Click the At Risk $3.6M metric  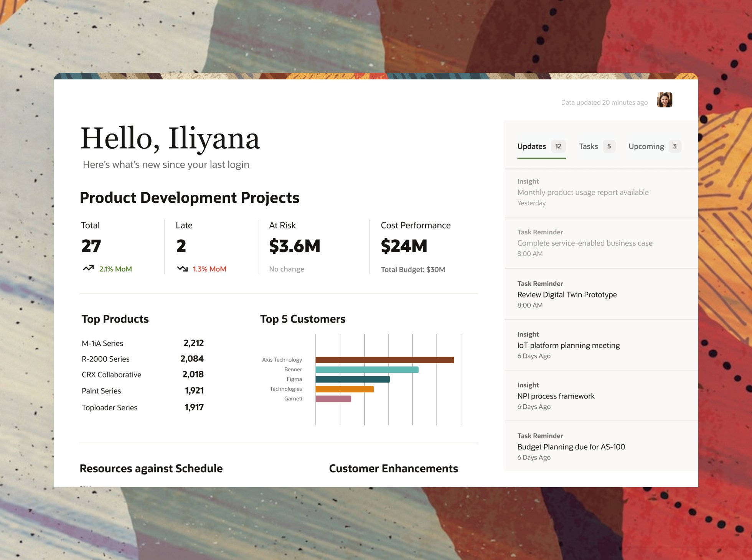294,246
